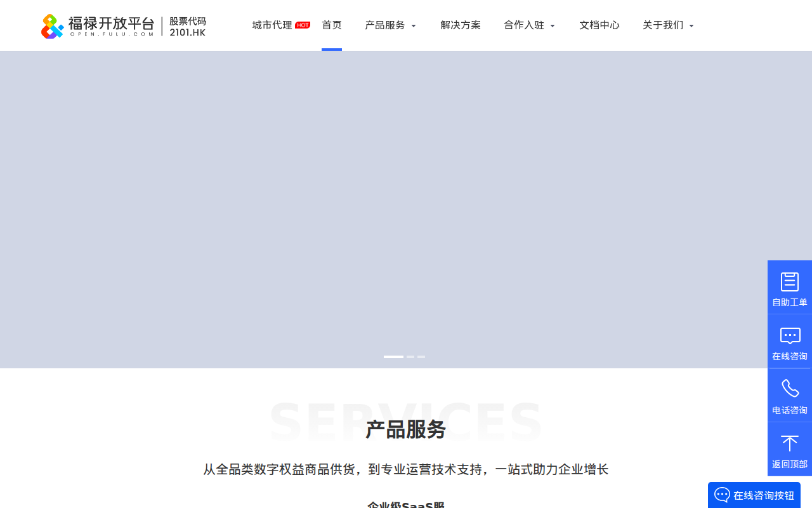Viewport: 812px width, 508px height.
Task: Expand the 合作入驻 dropdown menu
Action: click(529, 25)
